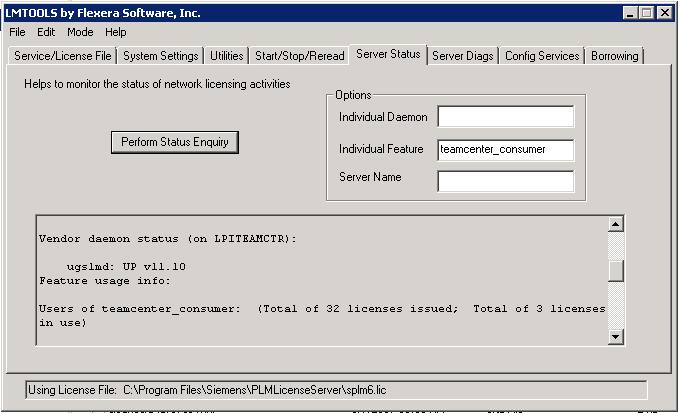
Task: Click the 'ugslmd: UP v11.10' line
Action: pos(126,267)
